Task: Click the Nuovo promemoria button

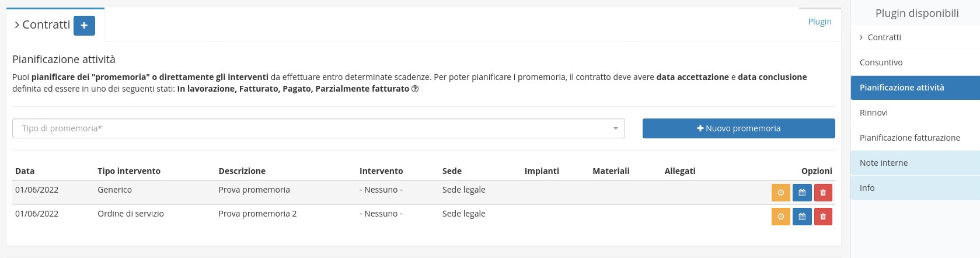Action: [x=738, y=128]
